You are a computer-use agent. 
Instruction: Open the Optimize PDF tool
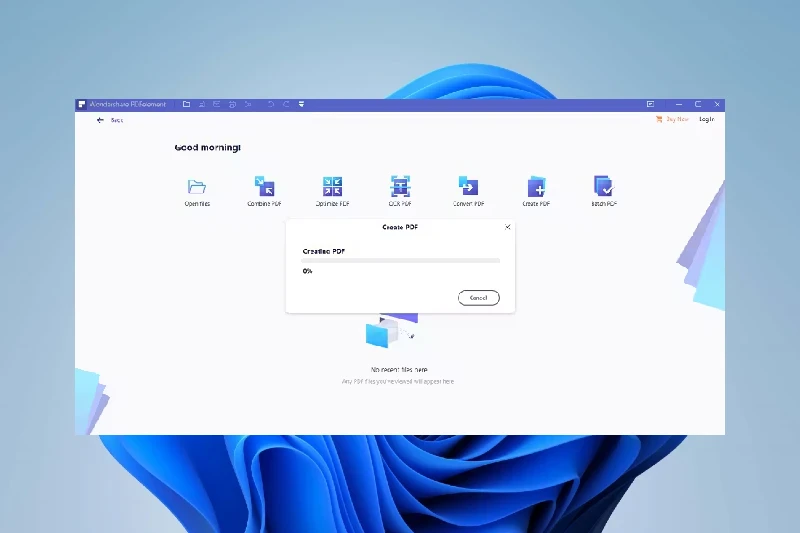click(x=332, y=187)
